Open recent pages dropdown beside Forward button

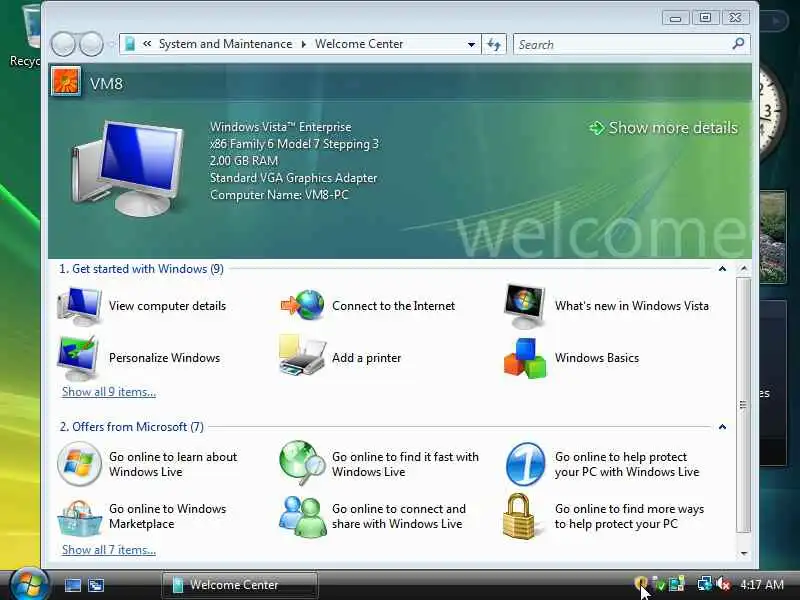[x=111, y=44]
